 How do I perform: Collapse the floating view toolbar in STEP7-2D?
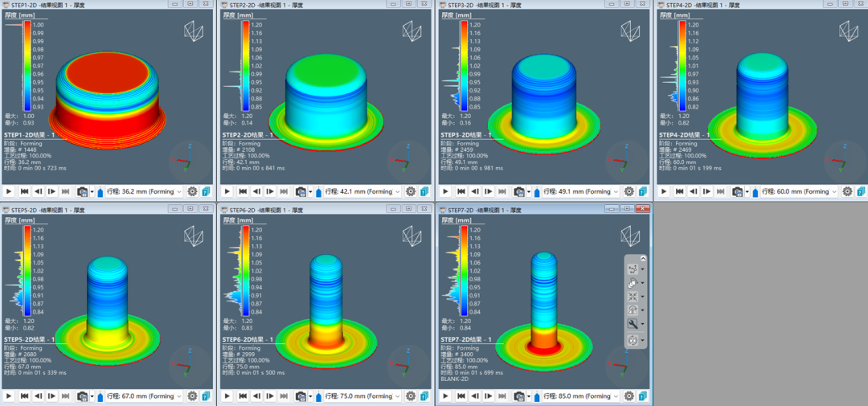click(x=643, y=258)
